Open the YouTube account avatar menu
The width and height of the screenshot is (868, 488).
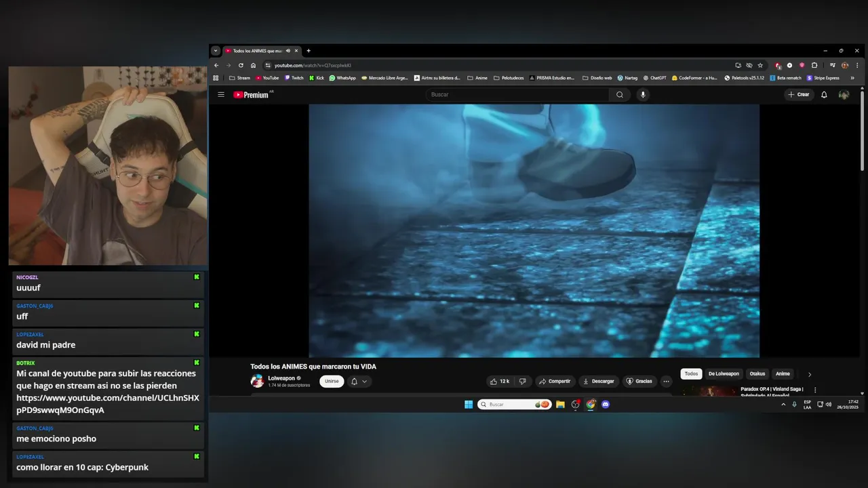click(x=844, y=95)
